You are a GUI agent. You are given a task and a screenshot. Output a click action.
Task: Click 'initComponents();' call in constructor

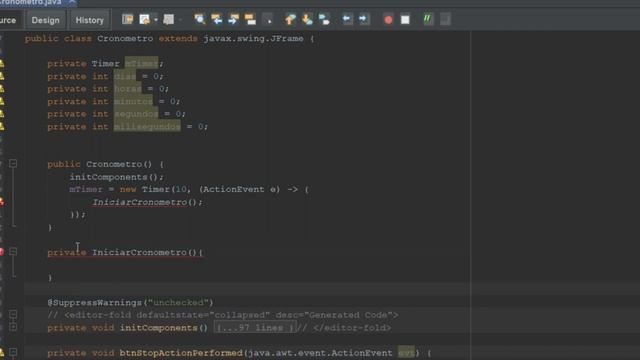pyautogui.click(x=117, y=177)
